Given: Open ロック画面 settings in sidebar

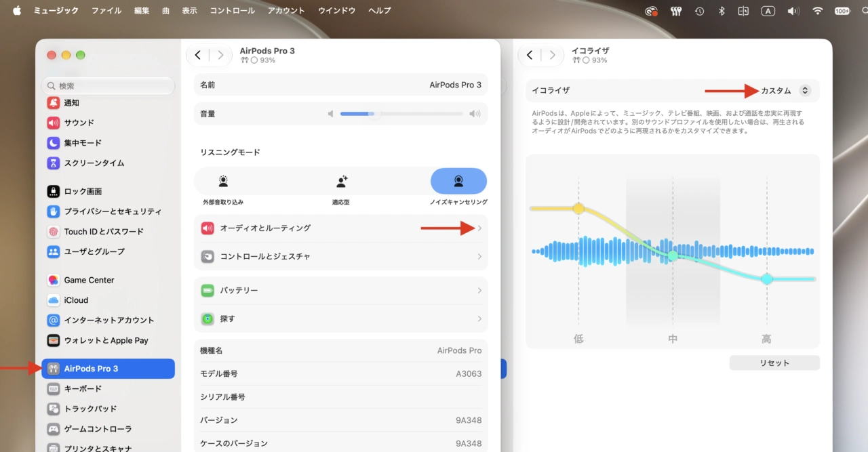Looking at the screenshot, I should pos(108,191).
